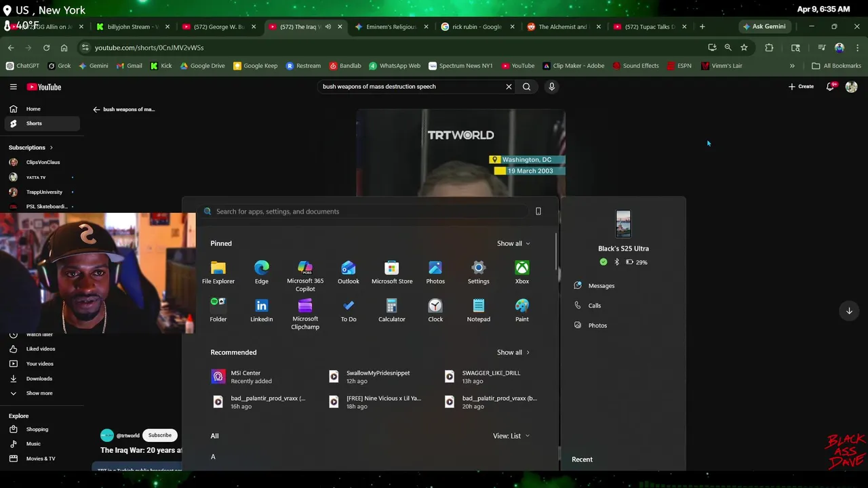Click the browser address bar URL
Viewport: 868px width, 488px height.
click(149, 47)
